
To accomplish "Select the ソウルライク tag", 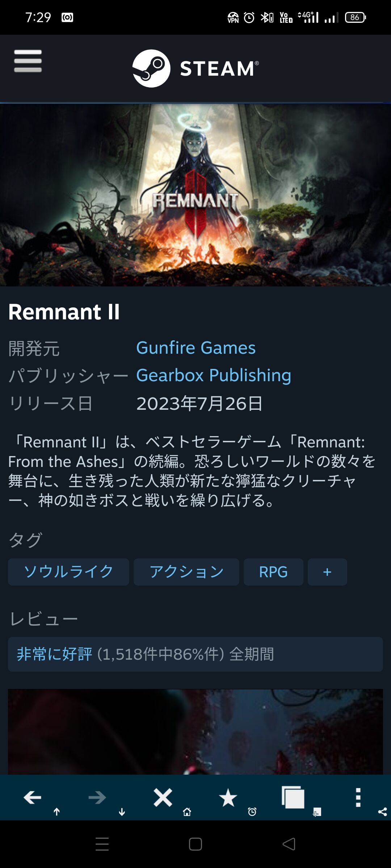I will [68, 572].
